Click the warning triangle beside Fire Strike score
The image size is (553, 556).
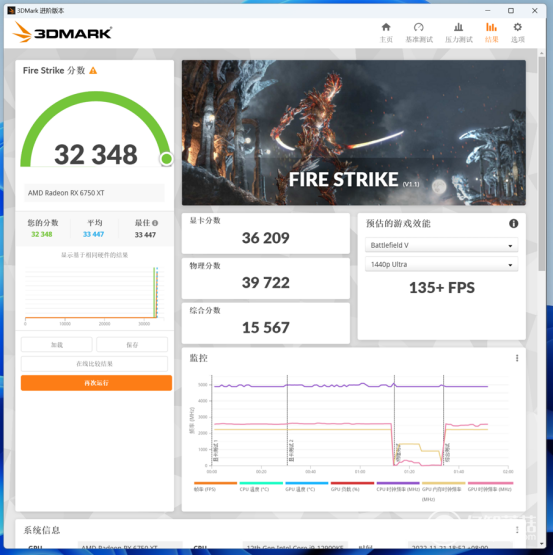coord(93,71)
